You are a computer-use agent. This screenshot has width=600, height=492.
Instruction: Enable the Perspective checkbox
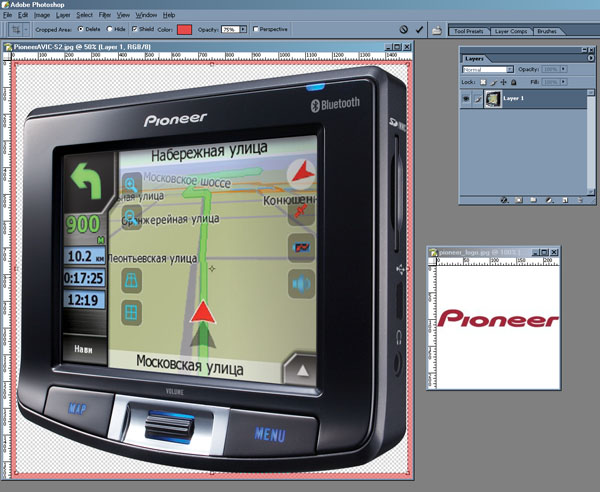[x=256, y=29]
